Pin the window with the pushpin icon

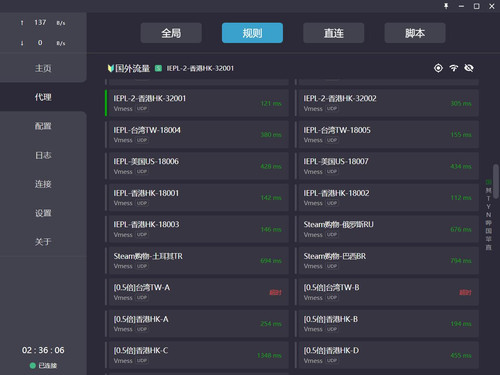pos(446,6)
